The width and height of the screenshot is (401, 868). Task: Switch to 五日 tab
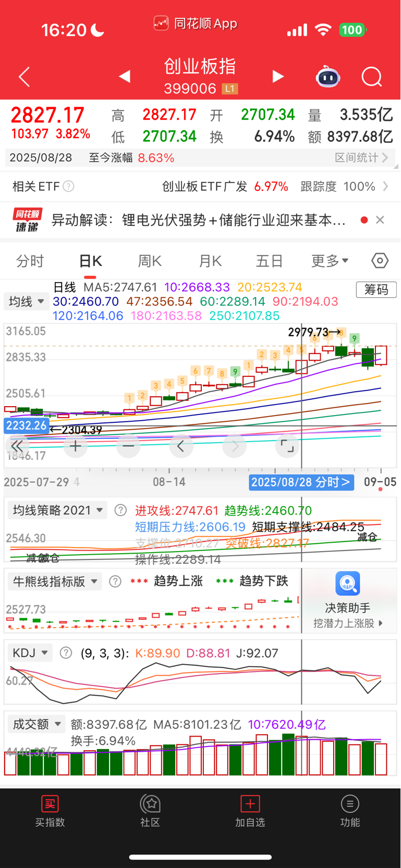point(270,261)
